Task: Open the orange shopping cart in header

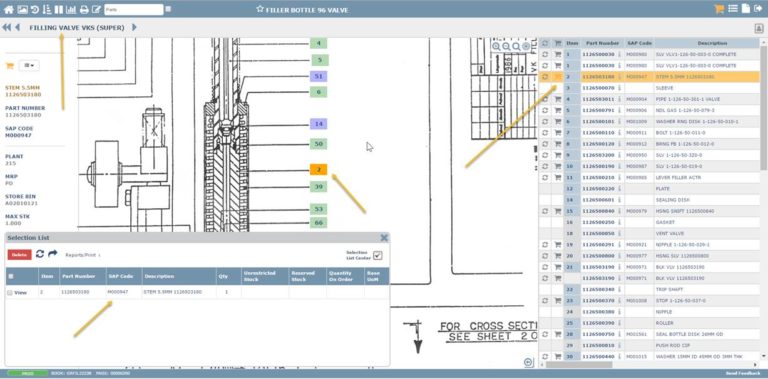Action: click(719, 9)
